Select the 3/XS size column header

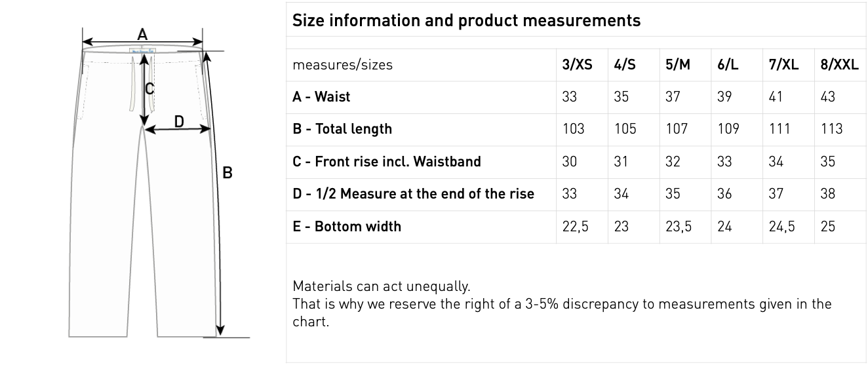(x=577, y=65)
